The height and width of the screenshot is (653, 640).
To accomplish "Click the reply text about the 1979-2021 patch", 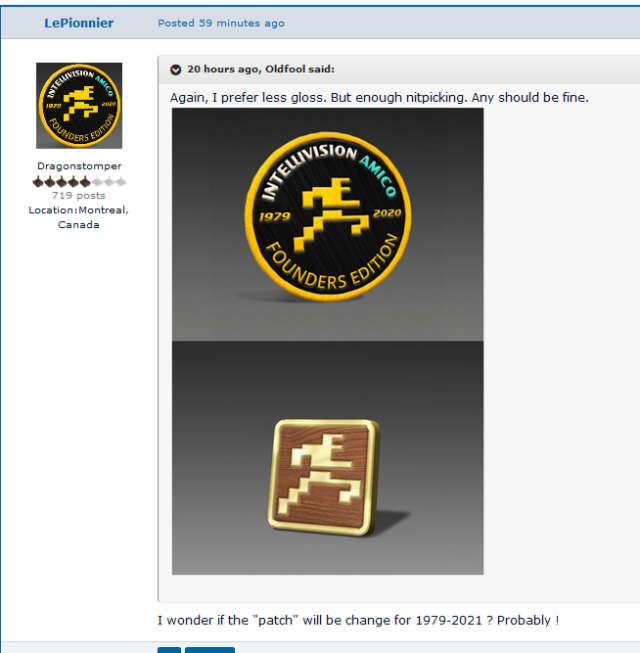I will [x=358, y=620].
